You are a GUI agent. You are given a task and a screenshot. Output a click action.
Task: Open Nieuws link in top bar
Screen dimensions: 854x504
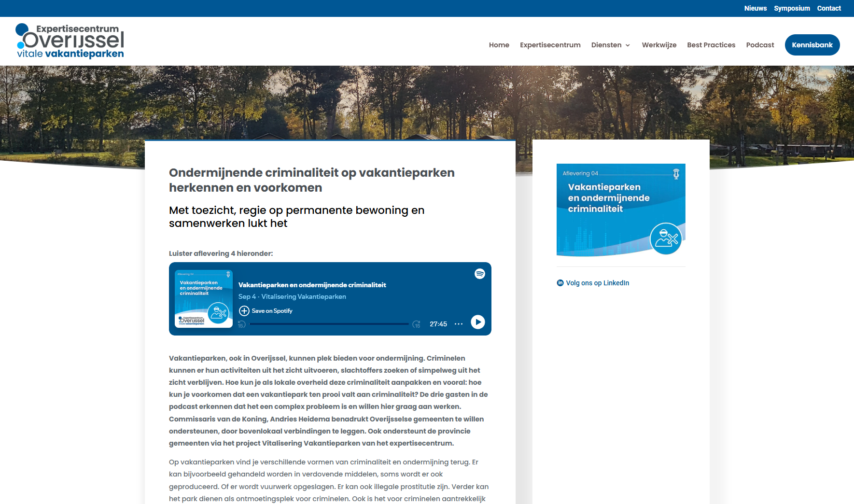[755, 8]
